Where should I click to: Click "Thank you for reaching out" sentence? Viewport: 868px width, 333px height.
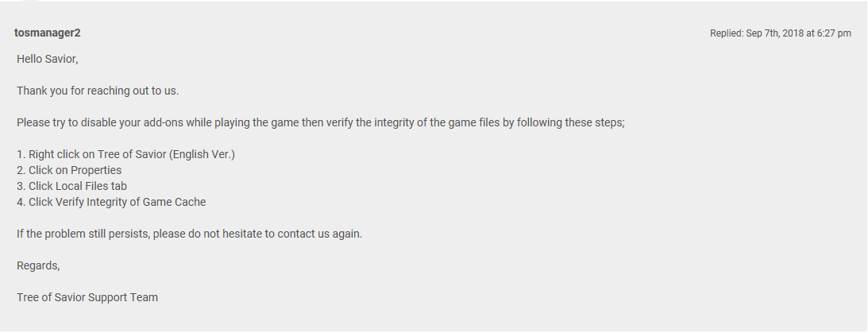[98, 91]
